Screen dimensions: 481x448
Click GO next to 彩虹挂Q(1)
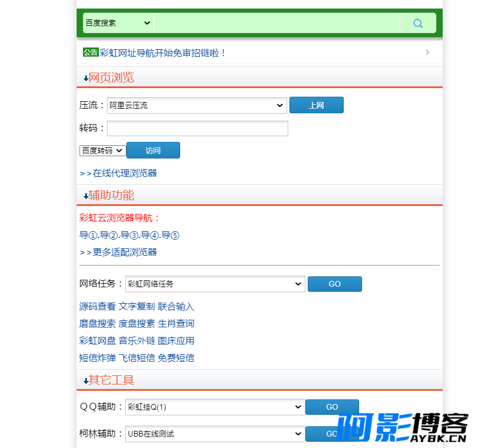tap(332, 407)
